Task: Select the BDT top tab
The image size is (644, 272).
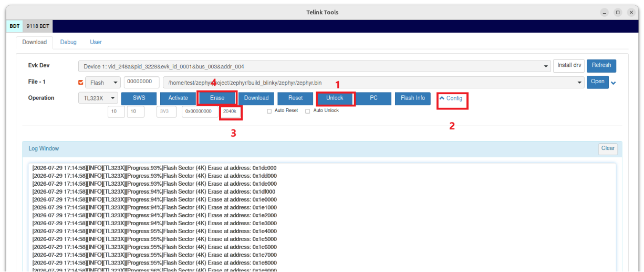Action: 15,26
